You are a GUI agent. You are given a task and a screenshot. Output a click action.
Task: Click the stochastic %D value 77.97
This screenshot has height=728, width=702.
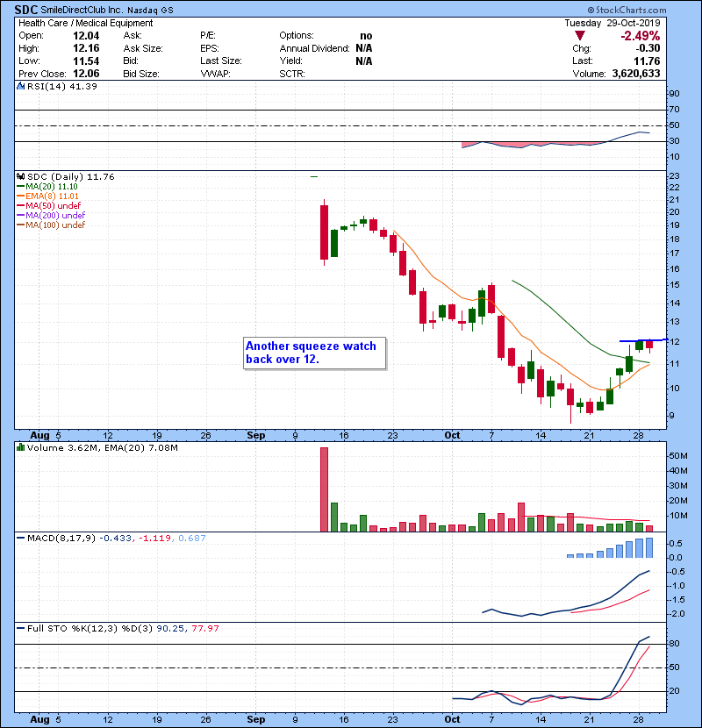pos(205,628)
